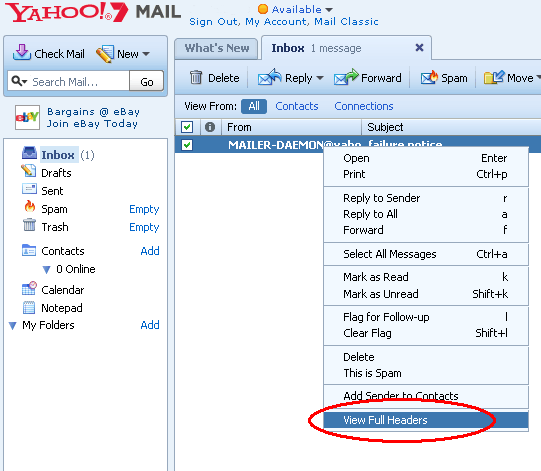Switch to Mail Classic link
Screen dimensions: 541x471
click(x=346, y=21)
